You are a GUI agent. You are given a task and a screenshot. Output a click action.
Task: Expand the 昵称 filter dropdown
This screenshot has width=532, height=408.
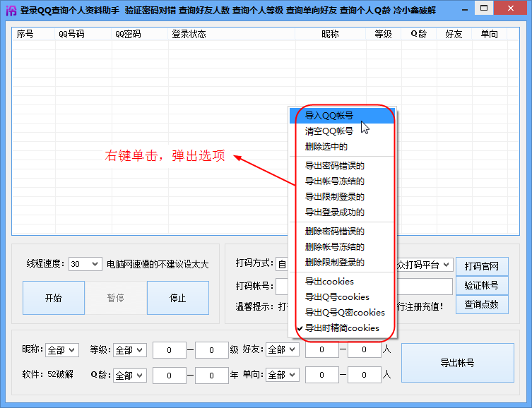(62, 350)
